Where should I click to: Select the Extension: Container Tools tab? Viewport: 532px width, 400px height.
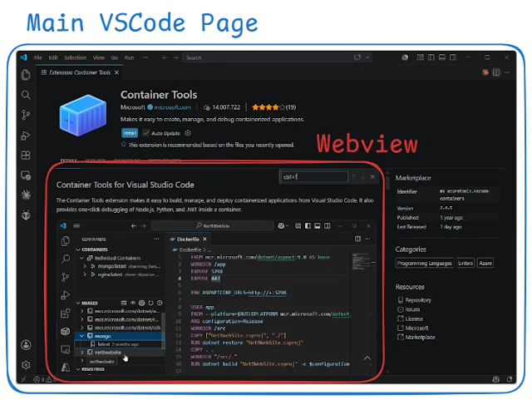pyautogui.click(x=80, y=72)
